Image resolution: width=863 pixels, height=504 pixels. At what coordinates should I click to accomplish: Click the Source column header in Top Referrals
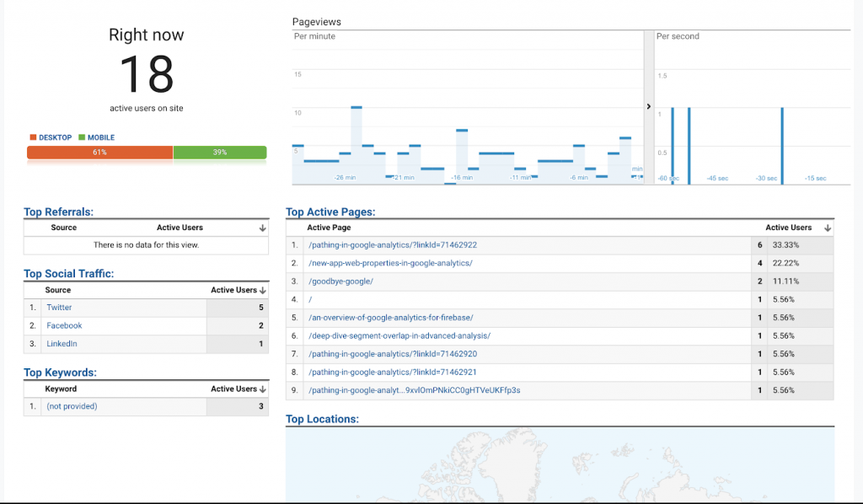tap(64, 228)
